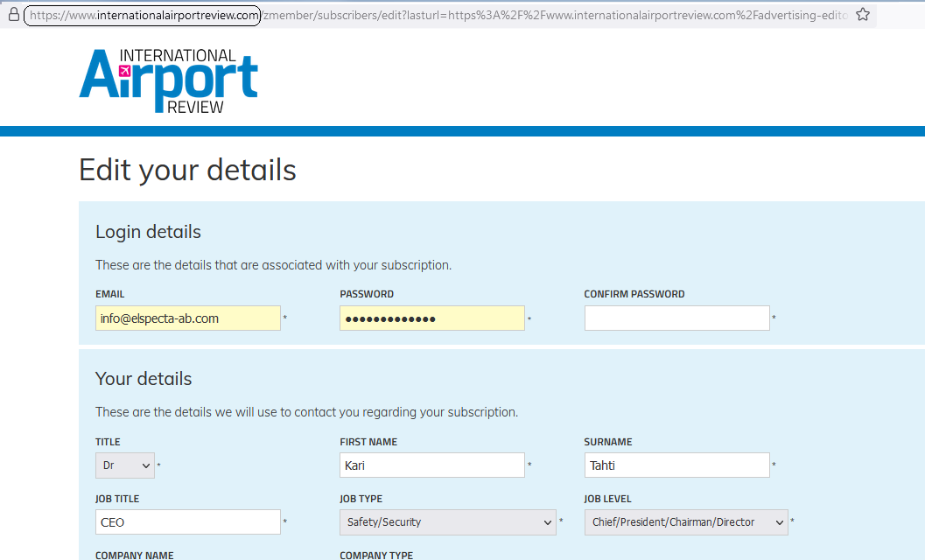
Task: Click the JOB TYPE label
Action: click(x=361, y=499)
